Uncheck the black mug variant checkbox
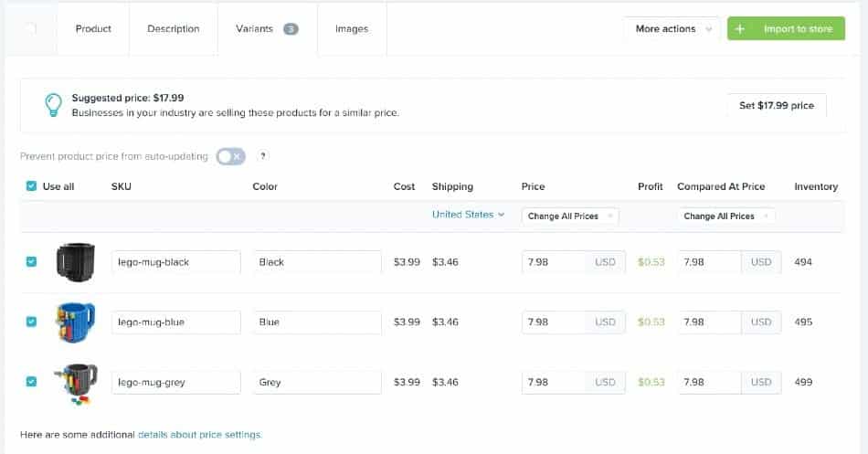The image size is (868, 454). point(31,261)
